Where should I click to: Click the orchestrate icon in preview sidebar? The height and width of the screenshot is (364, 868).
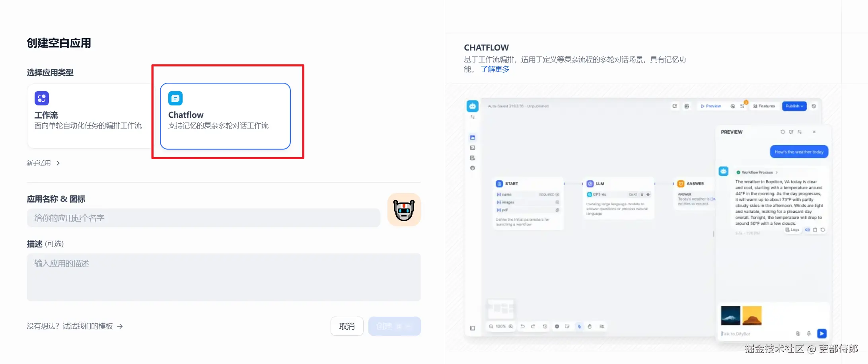pos(473,138)
